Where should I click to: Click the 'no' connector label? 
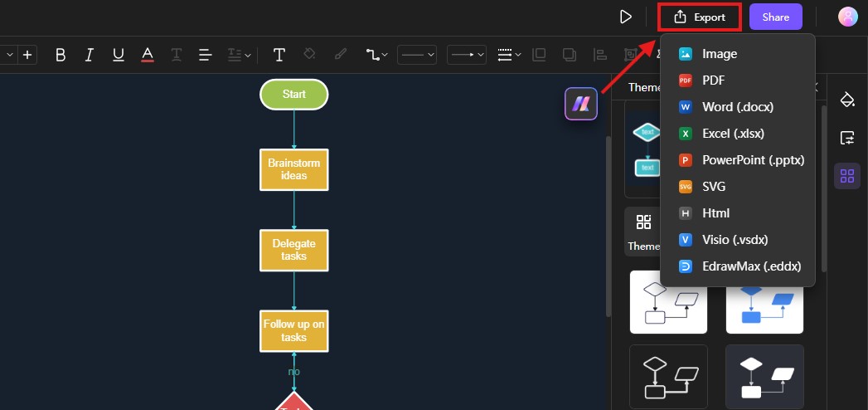click(294, 371)
